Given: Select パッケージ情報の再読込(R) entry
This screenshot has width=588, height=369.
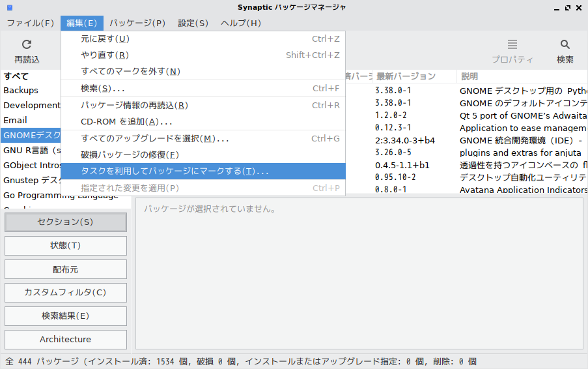Looking at the screenshot, I should click(203, 106).
